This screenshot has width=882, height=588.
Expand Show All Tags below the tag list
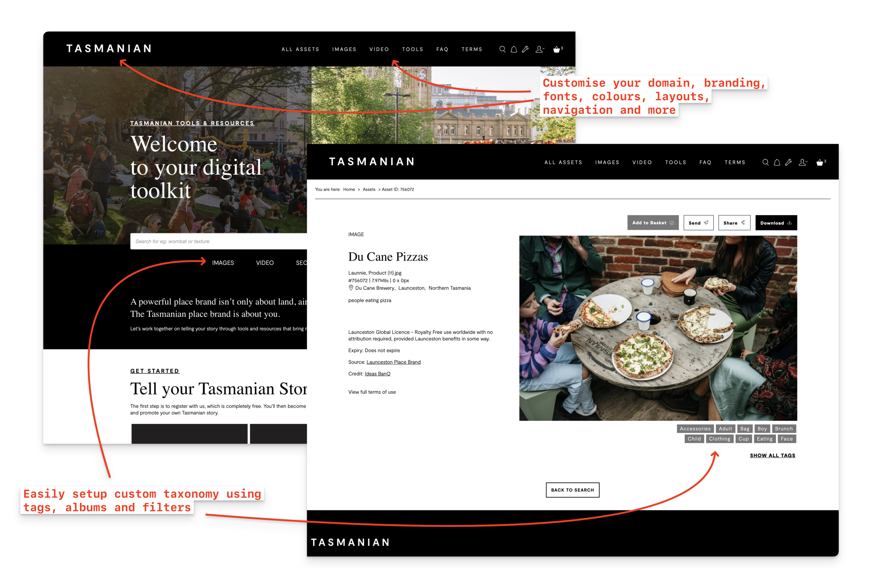tap(773, 455)
